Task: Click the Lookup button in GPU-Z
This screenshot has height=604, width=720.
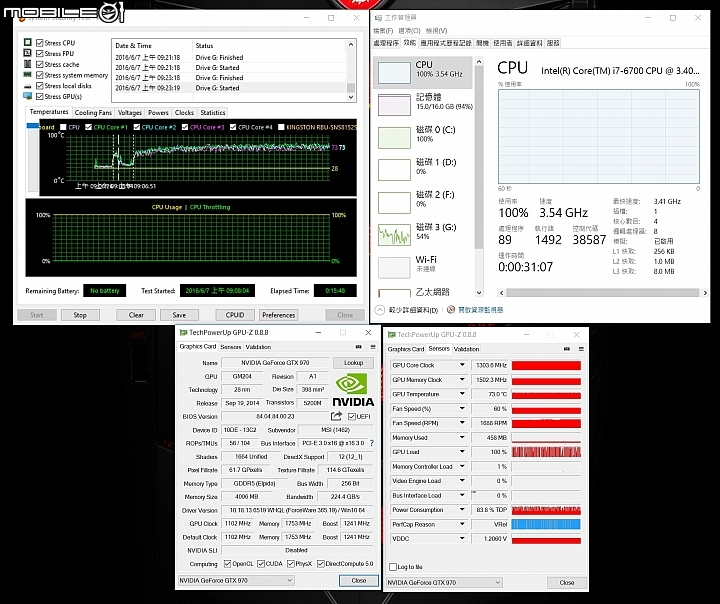Action: click(354, 363)
